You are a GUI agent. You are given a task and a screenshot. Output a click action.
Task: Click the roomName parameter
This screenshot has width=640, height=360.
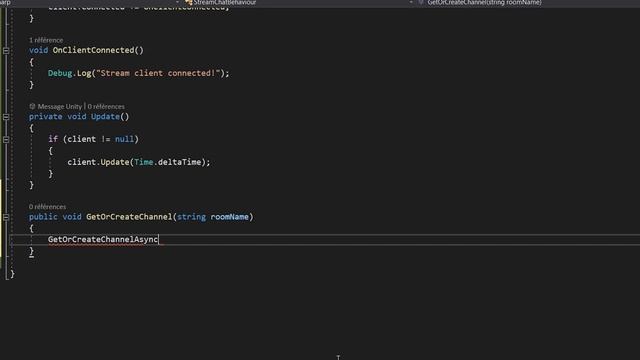pos(229,217)
